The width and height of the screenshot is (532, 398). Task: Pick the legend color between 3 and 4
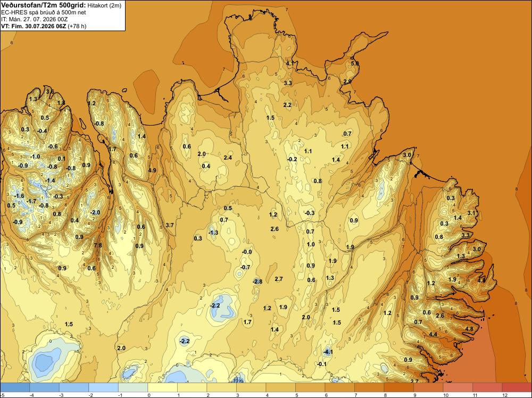coord(251,387)
